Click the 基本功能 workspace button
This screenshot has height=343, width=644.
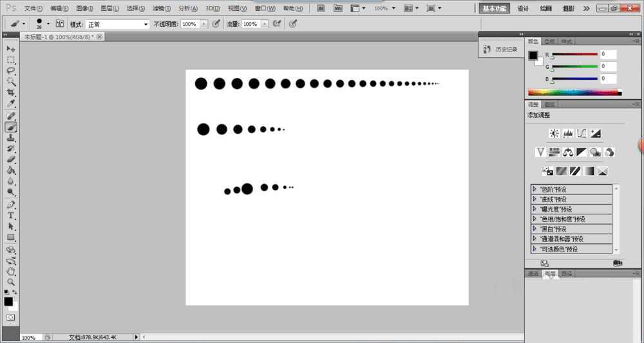pyautogui.click(x=495, y=8)
